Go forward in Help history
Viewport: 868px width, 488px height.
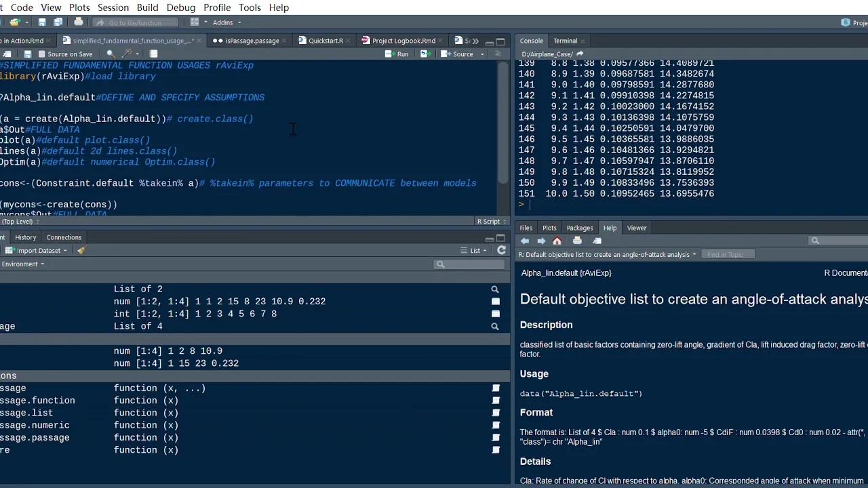click(x=541, y=241)
